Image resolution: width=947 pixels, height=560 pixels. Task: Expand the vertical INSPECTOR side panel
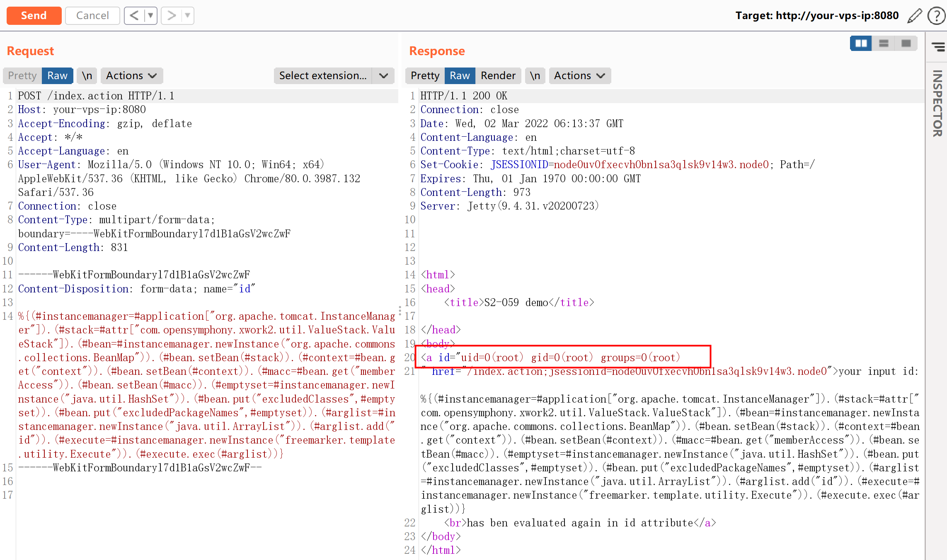click(x=937, y=104)
